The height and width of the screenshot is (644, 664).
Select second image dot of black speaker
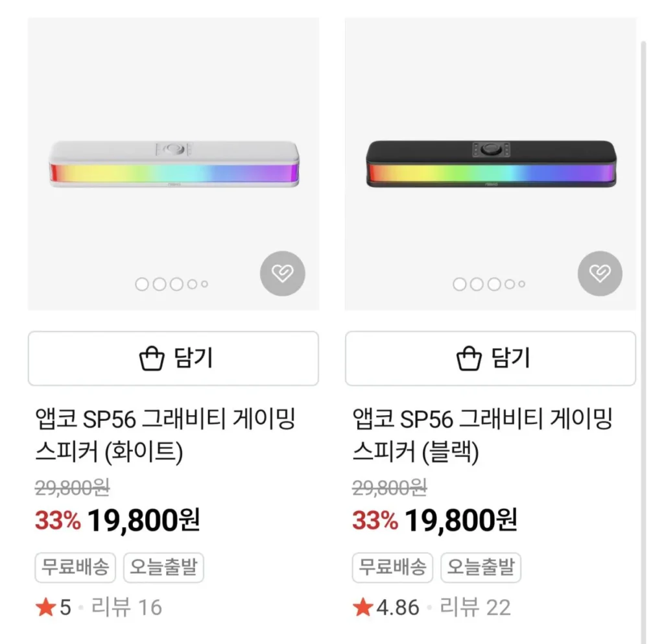click(477, 284)
